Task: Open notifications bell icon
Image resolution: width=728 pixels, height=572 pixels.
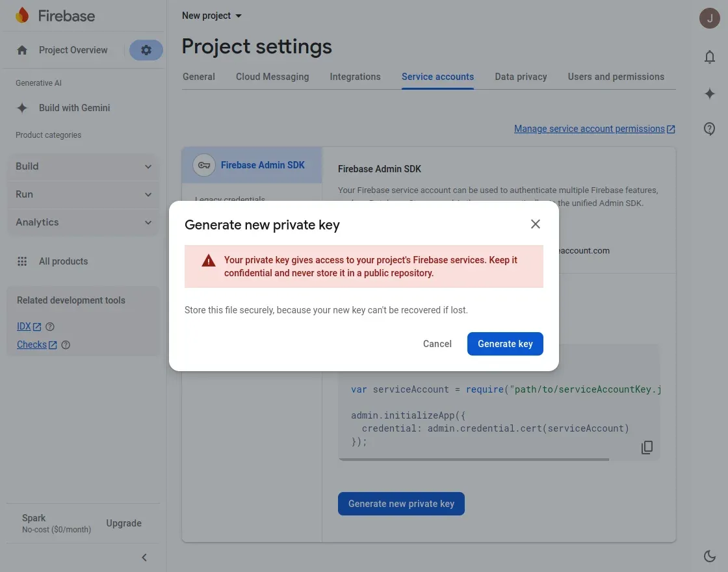Action: pos(709,57)
